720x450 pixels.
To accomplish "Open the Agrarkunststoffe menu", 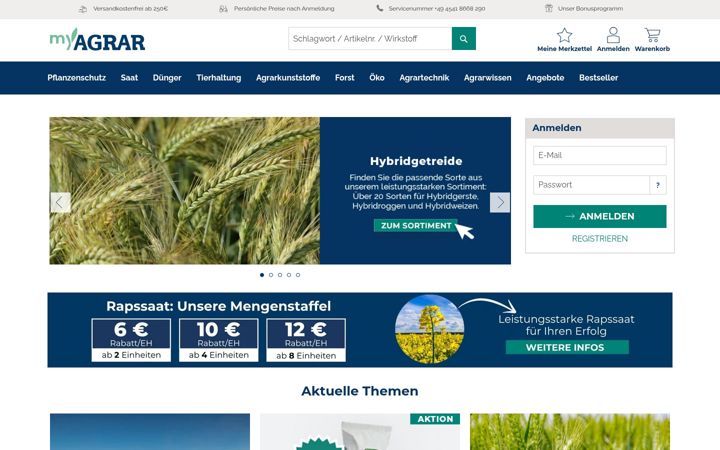I will click(x=288, y=78).
